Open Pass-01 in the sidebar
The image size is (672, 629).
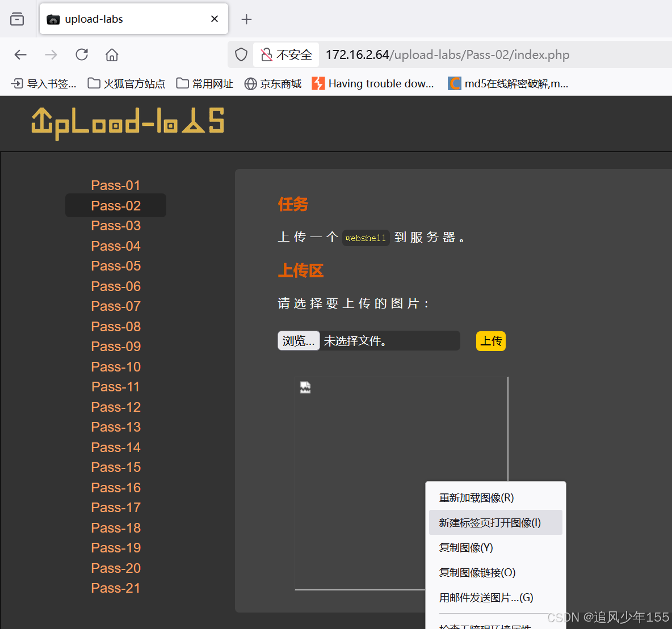tap(116, 185)
